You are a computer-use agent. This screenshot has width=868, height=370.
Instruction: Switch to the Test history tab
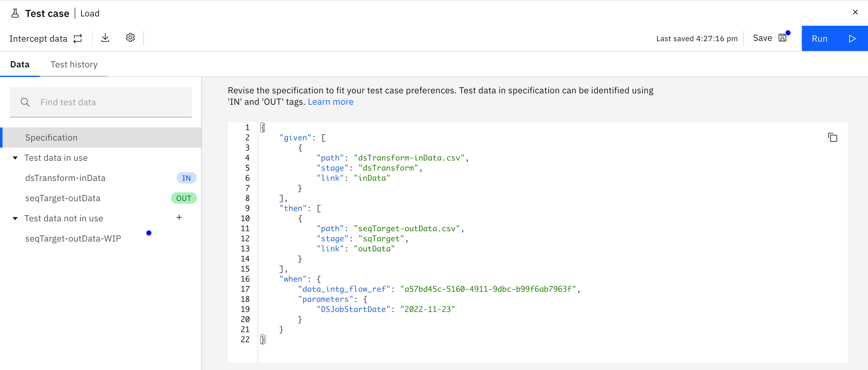(x=74, y=64)
